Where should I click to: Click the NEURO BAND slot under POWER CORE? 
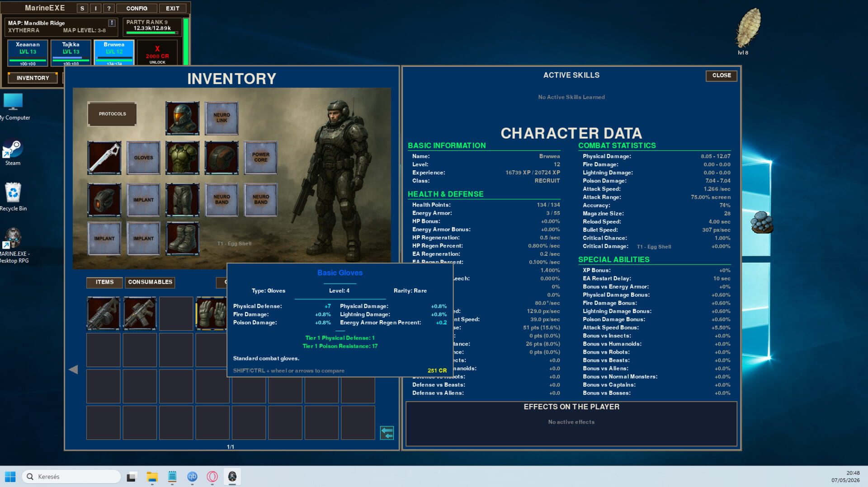click(x=261, y=200)
